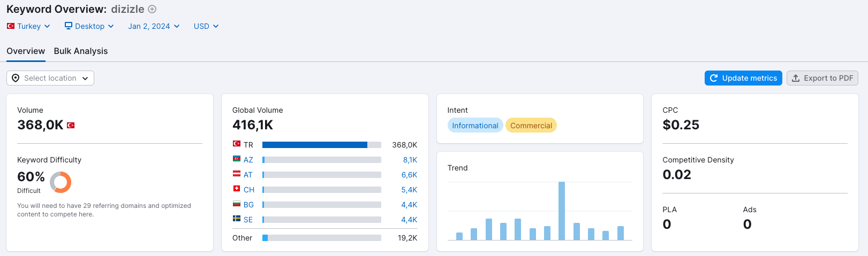Select the Overview tab
The image size is (868, 256).
26,51
